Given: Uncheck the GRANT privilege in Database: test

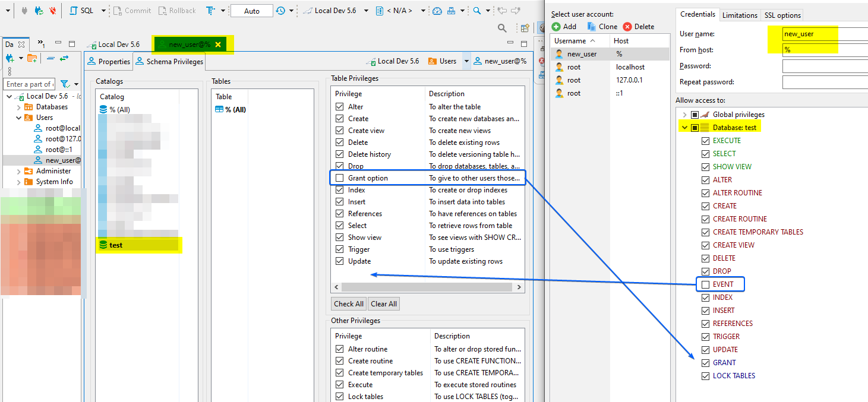Looking at the screenshot, I should point(705,363).
